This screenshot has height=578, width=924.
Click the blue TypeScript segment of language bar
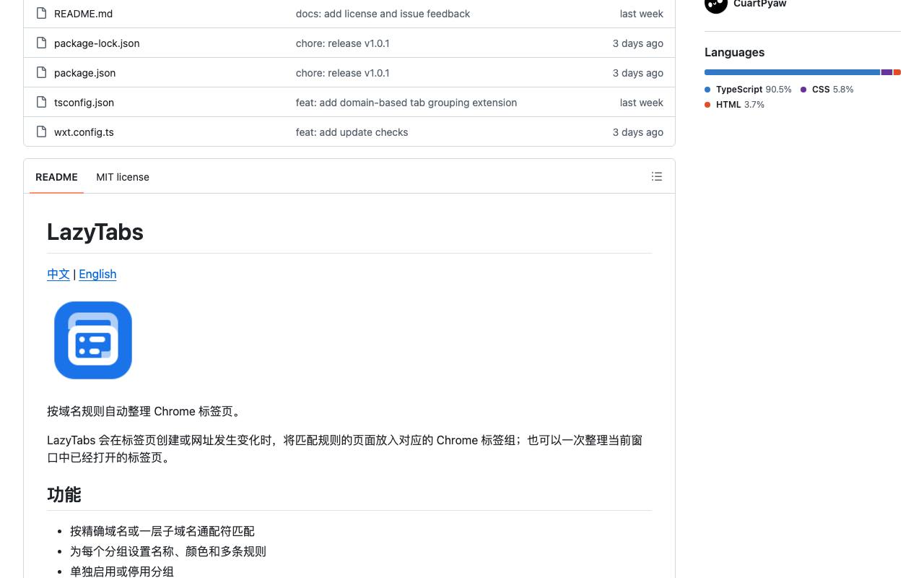(x=792, y=72)
